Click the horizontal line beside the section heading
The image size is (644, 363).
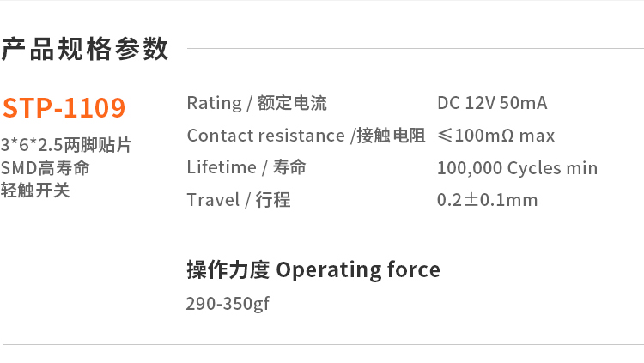412,49
